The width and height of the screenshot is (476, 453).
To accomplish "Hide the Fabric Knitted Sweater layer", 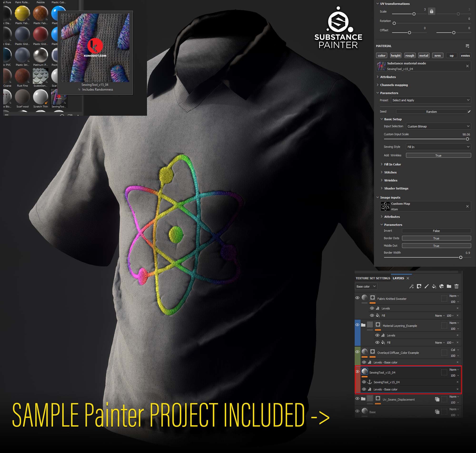I will tap(357, 298).
